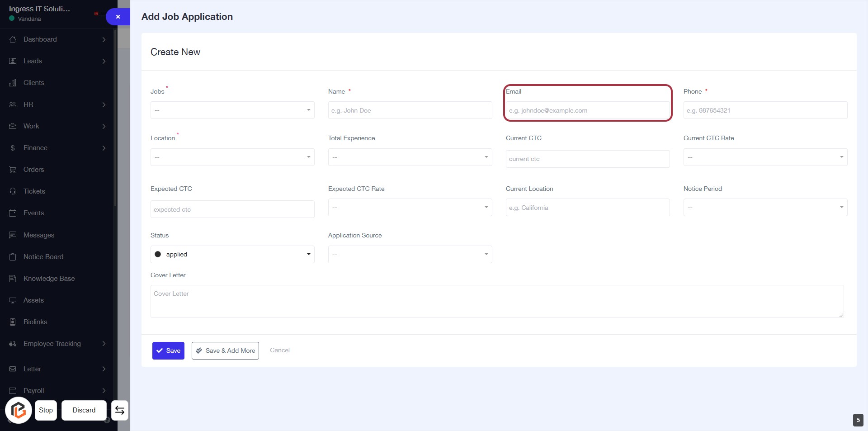Click the Tickets headset icon
This screenshot has width=868, height=431.
13,191
